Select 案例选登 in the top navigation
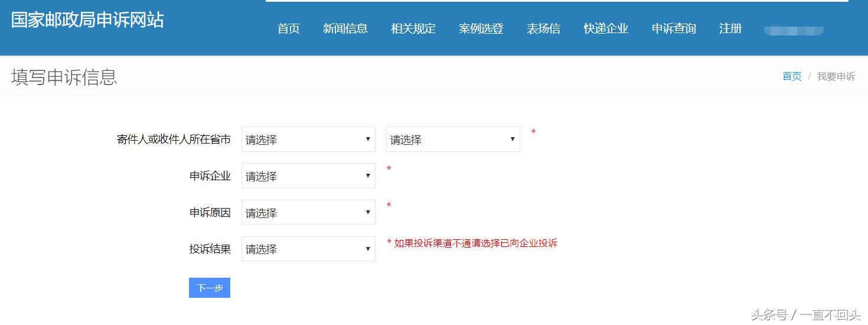The image size is (868, 325). pyautogui.click(x=481, y=28)
